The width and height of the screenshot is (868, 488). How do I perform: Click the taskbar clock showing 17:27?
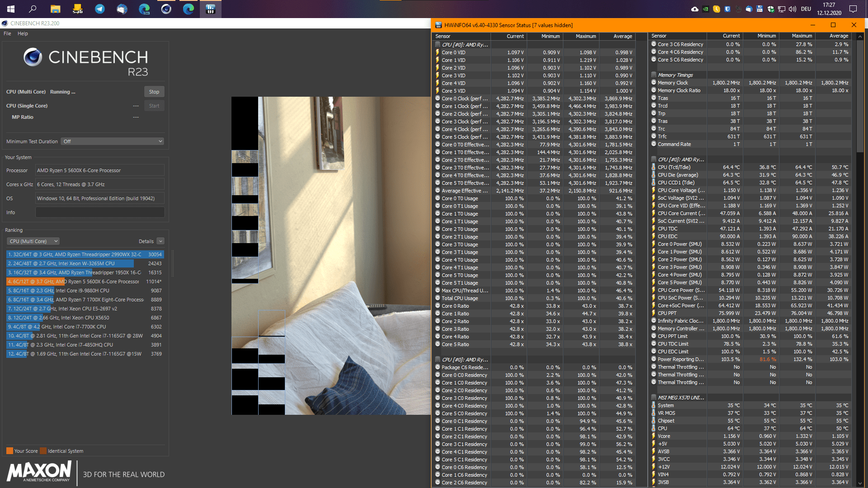829,9
